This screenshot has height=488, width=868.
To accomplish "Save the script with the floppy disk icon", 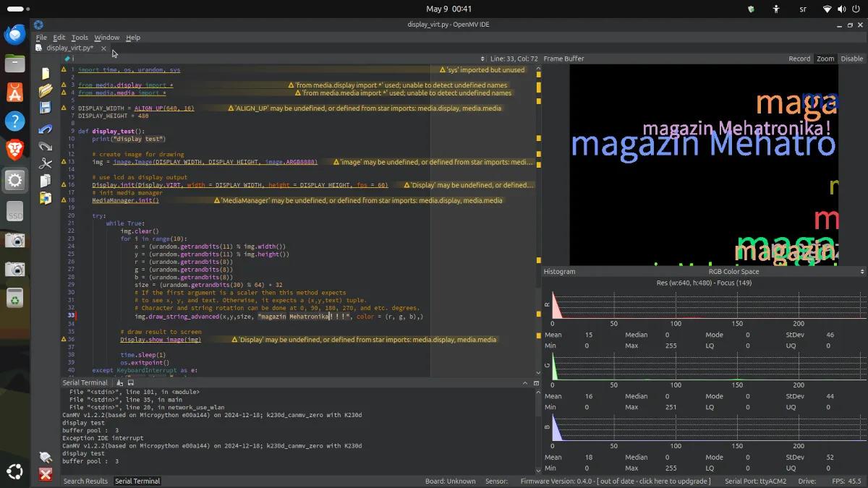I will pos(46,108).
